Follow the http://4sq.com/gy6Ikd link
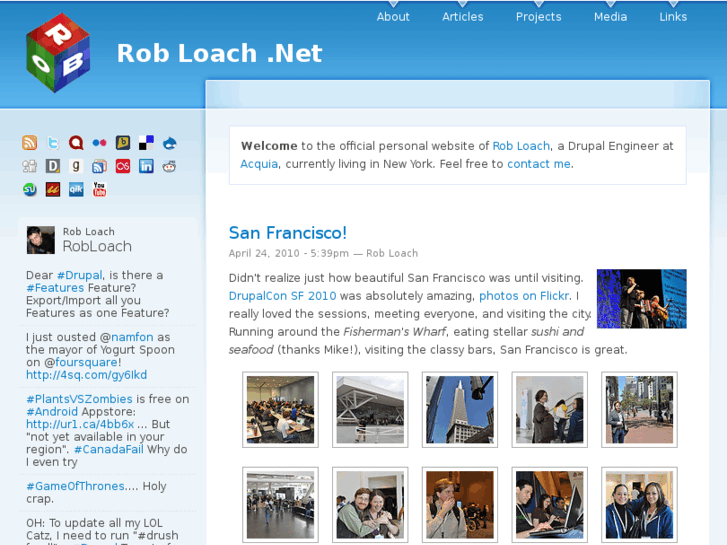Screen dimensions: 727x545 (x=86, y=374)
